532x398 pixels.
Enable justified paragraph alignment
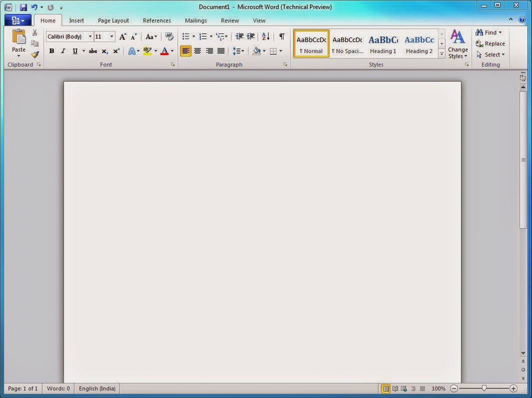pyautogui.click(x=220, y=51)
